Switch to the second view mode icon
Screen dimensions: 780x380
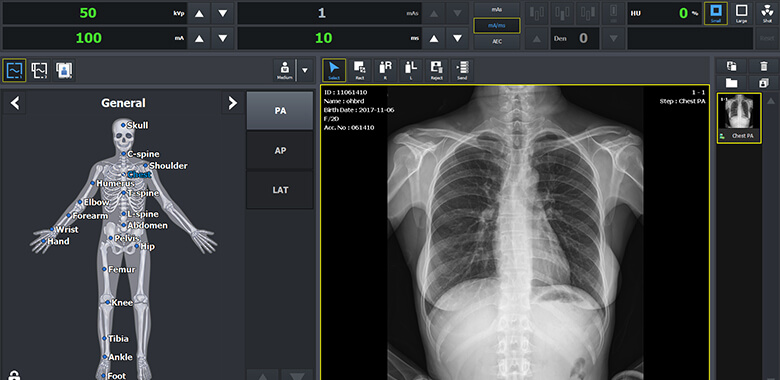[x=39, y=70]
